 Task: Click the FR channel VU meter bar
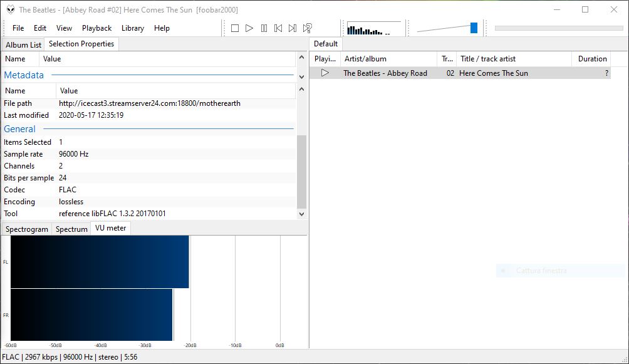[x=91, y=315]
